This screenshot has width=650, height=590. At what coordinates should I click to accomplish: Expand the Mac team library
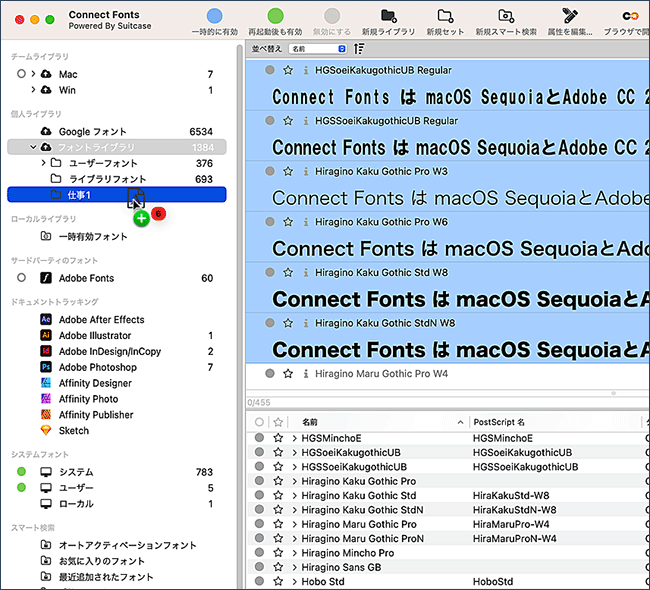[x=33, y=74]
